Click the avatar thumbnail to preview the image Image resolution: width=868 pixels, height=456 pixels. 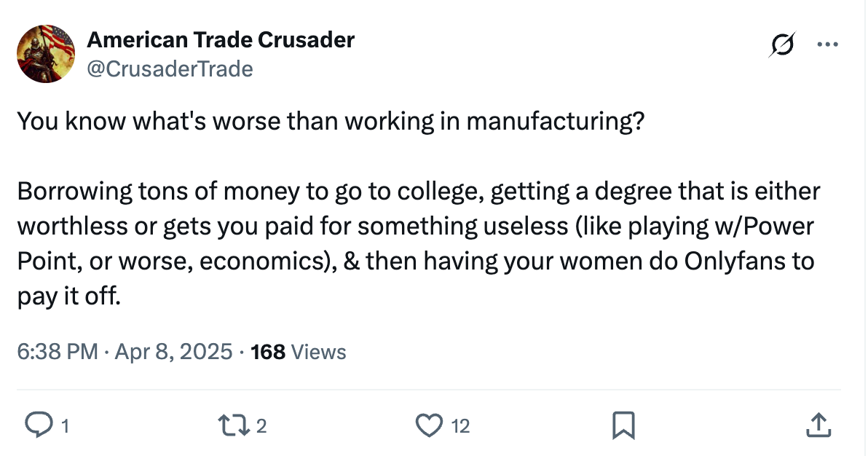pos(45,53)
